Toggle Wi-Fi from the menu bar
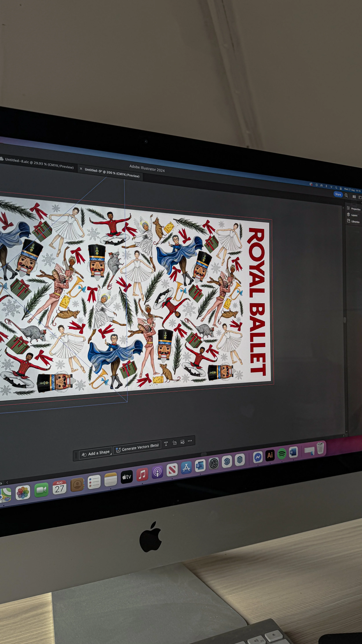 331,187
